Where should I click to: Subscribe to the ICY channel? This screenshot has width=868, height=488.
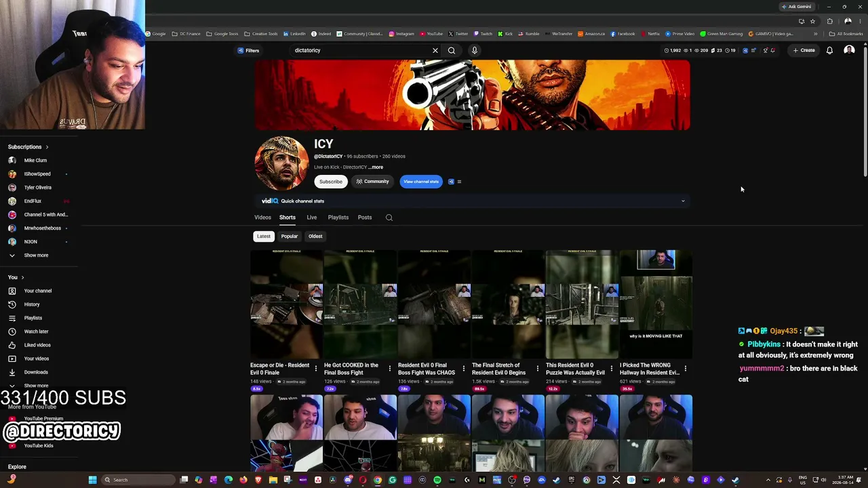tap(331, 182)
